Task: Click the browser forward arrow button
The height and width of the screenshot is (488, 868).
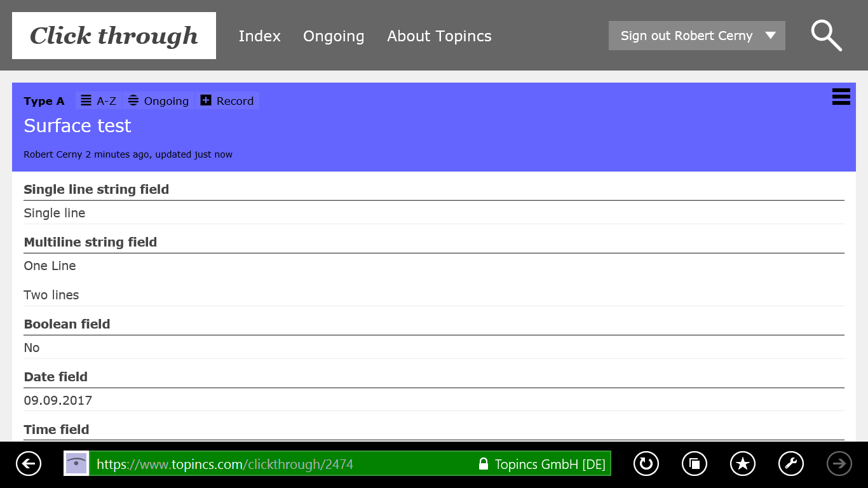Action: point(839,464)
